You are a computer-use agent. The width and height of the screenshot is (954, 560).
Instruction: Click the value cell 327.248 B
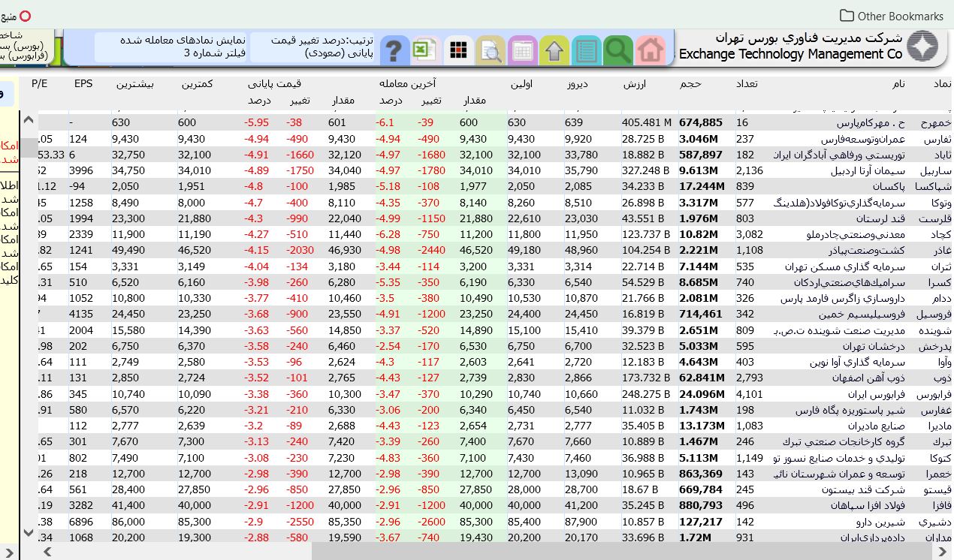(x=646, y=170)
